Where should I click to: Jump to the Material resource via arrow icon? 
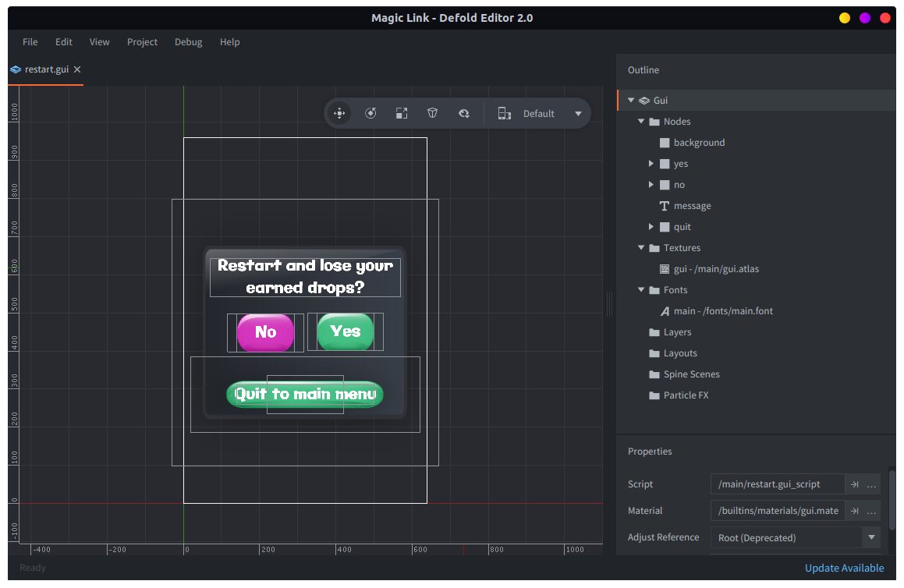click(855, 511)
